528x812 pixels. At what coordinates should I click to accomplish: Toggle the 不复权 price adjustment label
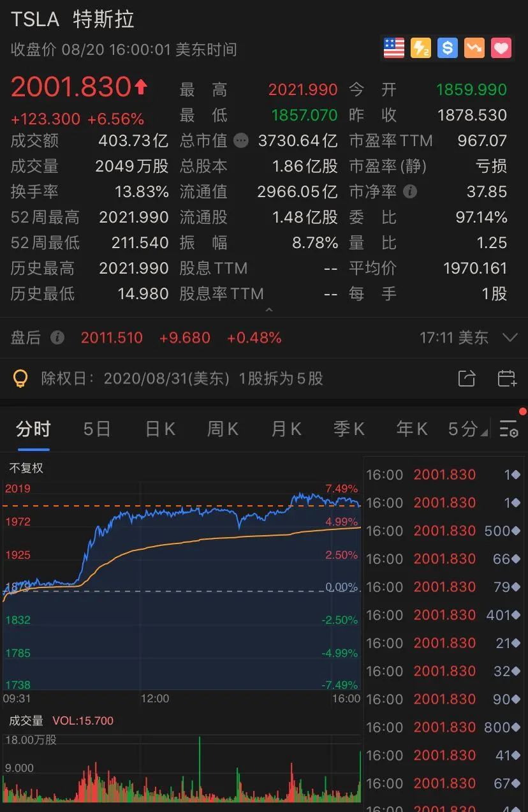26,468
